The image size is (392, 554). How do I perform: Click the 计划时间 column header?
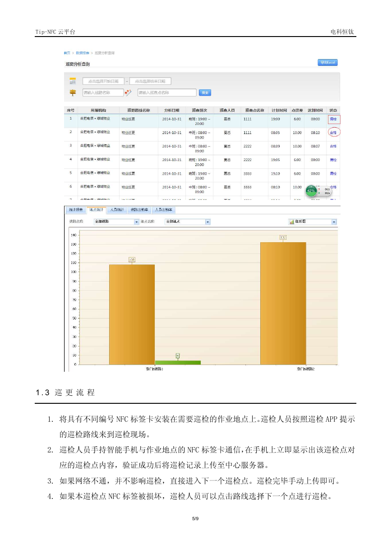coord(279,110)
